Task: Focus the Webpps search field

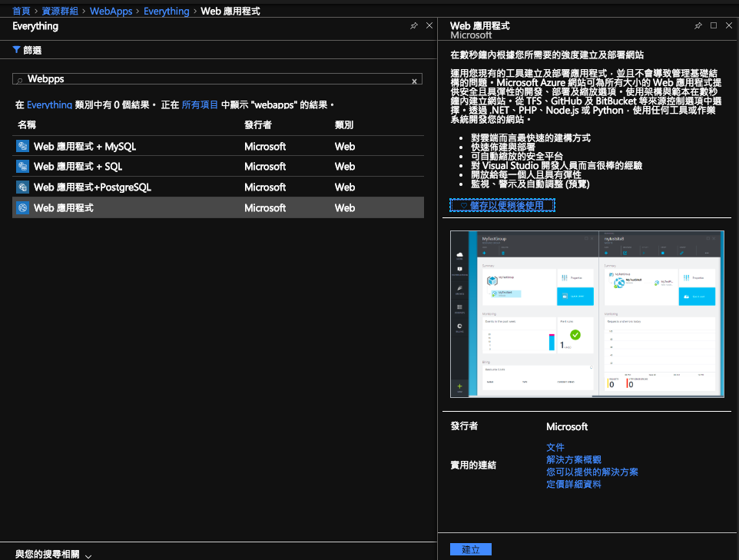Action: 217,78
